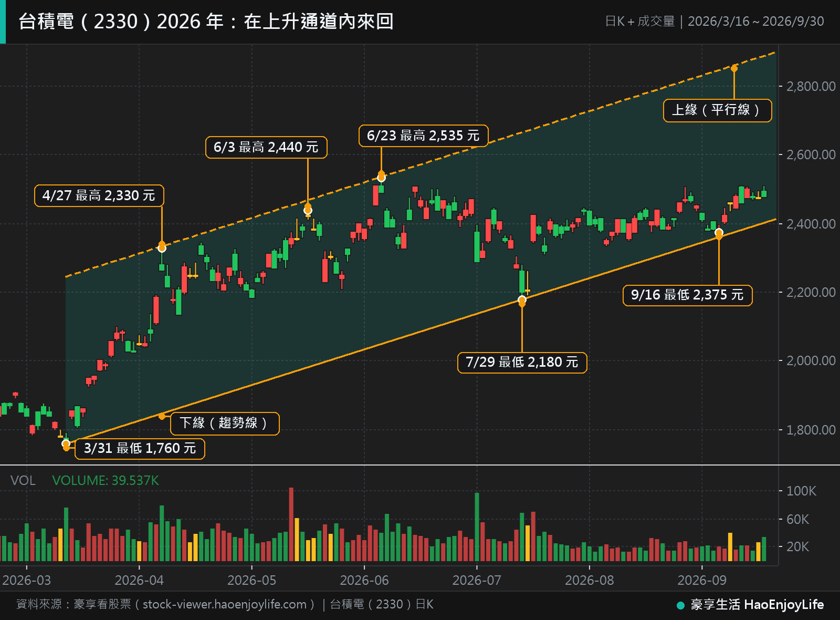Click the tallest red volume bar in May

pos(291,524)
